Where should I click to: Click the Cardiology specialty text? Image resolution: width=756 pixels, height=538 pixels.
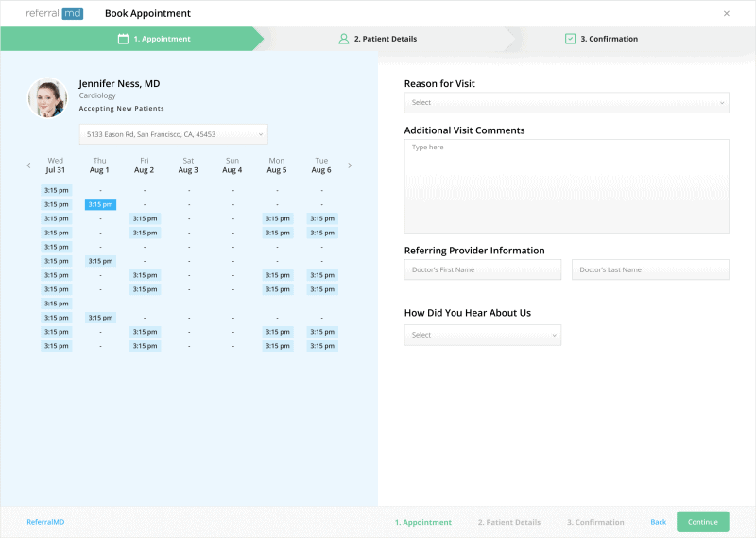(x=97, y=95)
